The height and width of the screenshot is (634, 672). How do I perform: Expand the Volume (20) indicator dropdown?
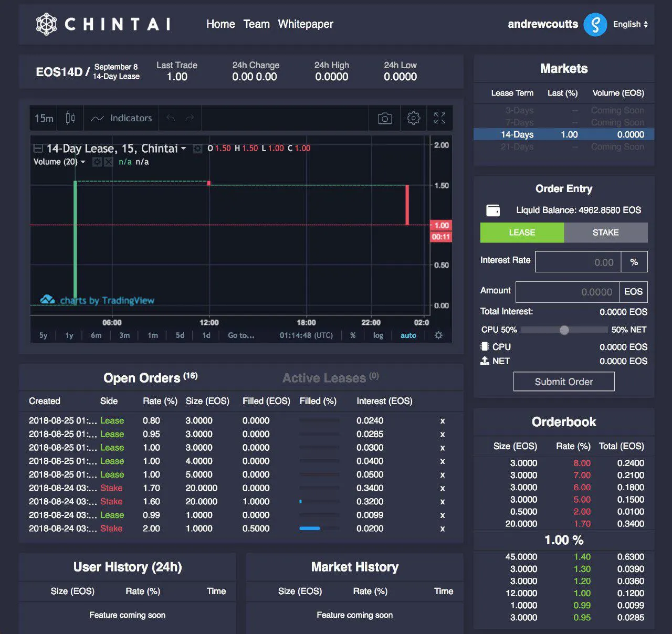coord(83,162)
